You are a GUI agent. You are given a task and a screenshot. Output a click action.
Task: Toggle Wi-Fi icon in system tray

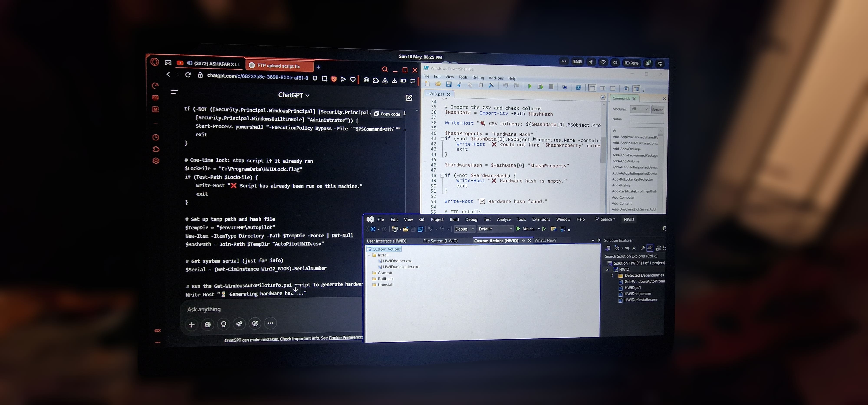click(x=603, y=62)
